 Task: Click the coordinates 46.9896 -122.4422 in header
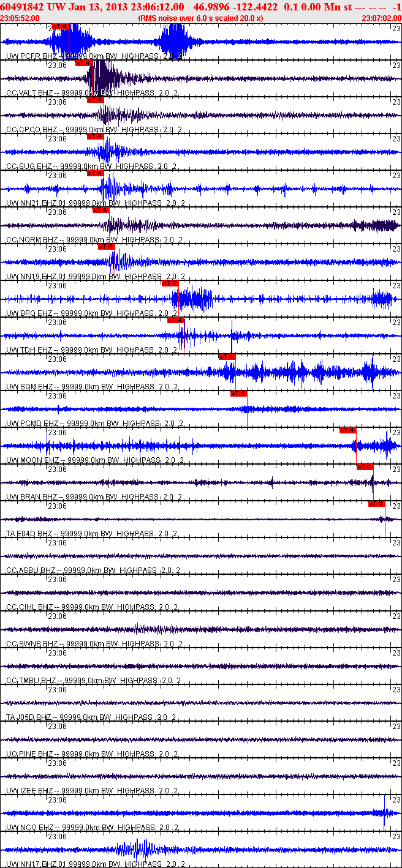[x=235, y=6]
